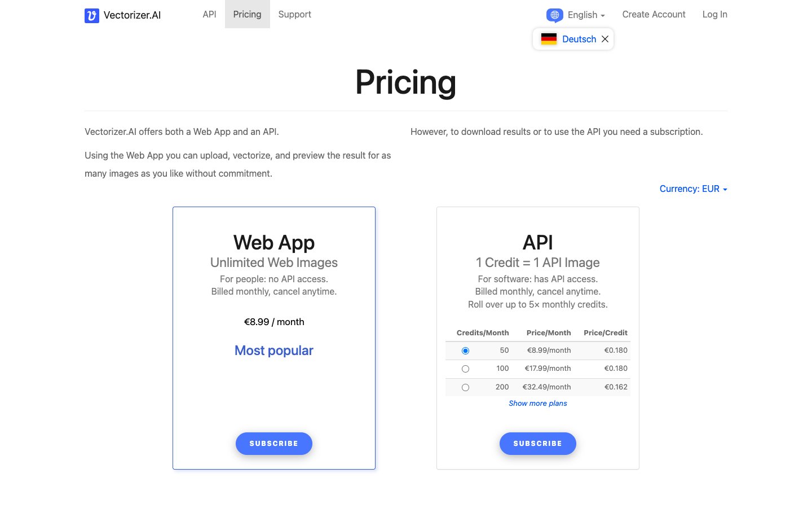Click the Create Account link
The image size is (812, 508).
654,15
